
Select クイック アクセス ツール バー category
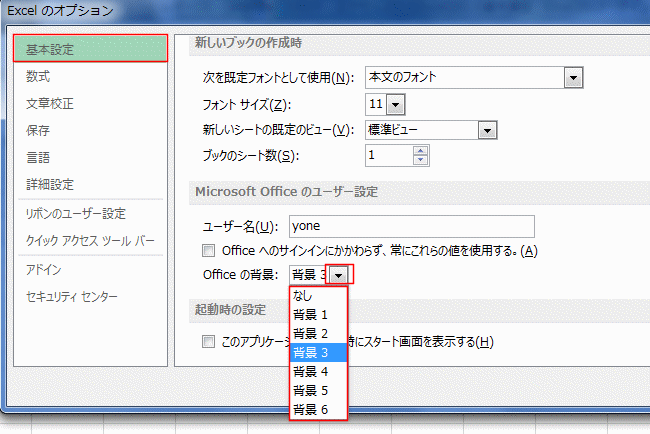point(90,240)
